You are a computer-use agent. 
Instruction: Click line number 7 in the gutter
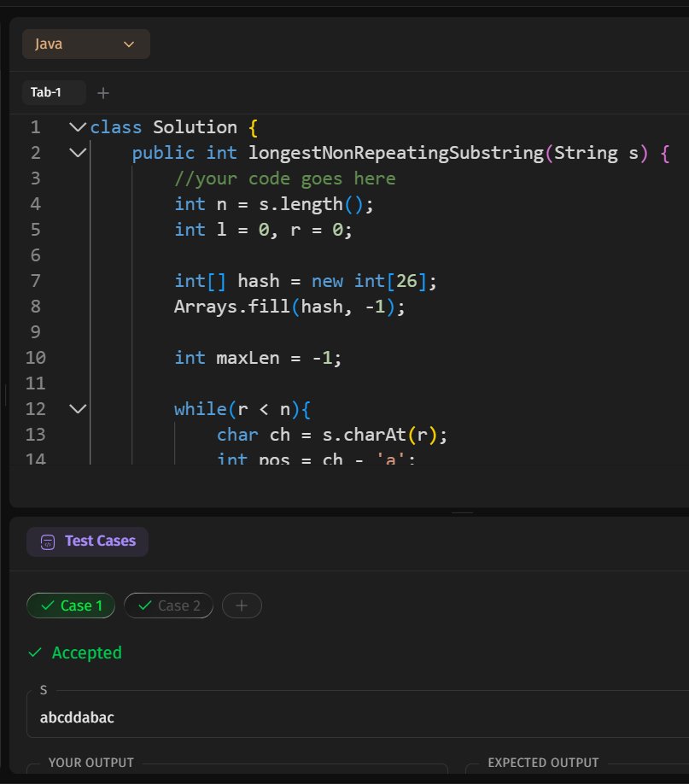tap(36, 280)
